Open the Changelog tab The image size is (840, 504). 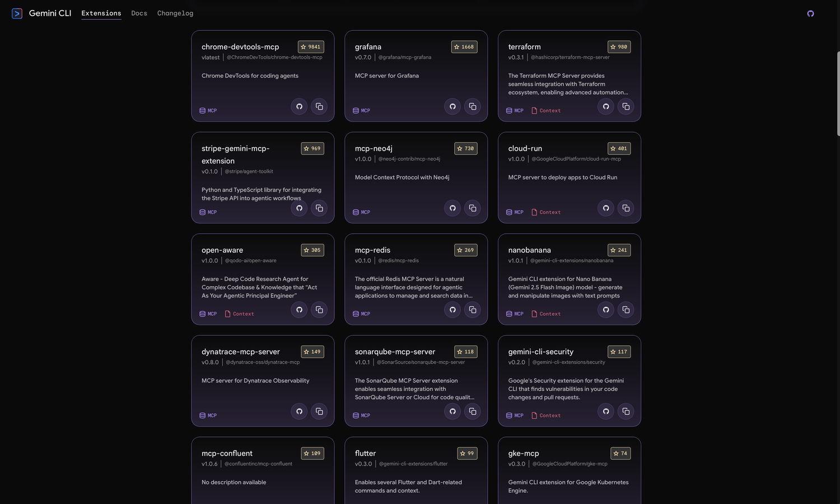175,13
